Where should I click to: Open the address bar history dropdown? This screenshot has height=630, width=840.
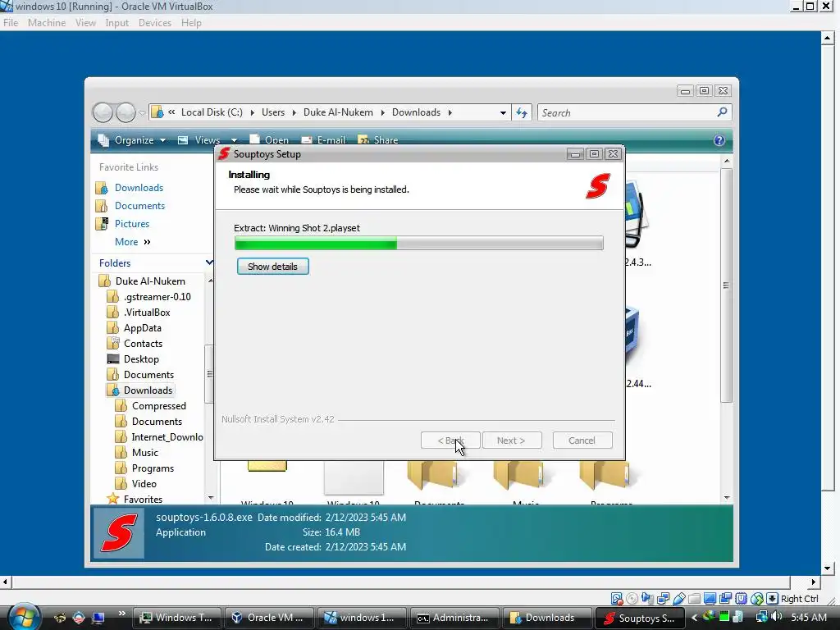503,112
